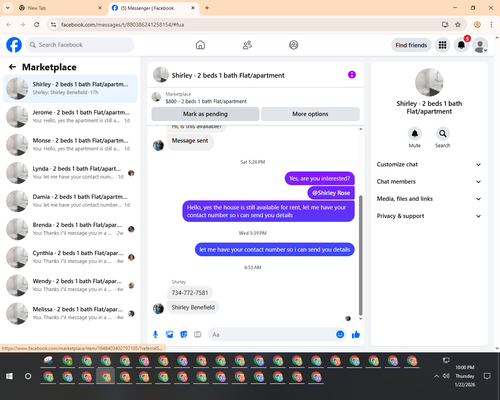Image resolution: width=500 pixels, height=400 pixels.
Task: Open Cortana circle in the taskbar
Action: pyautogui.click(x=28, y=376)
